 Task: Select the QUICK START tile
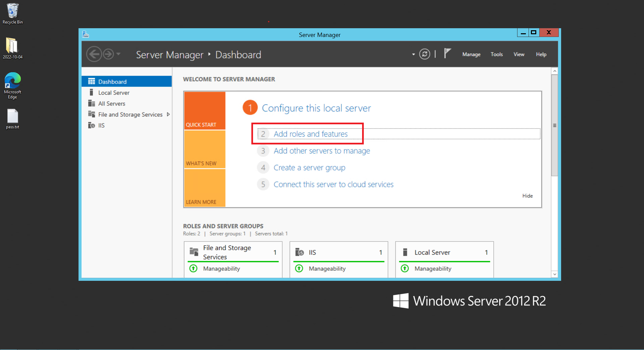(x=205, y=111)
